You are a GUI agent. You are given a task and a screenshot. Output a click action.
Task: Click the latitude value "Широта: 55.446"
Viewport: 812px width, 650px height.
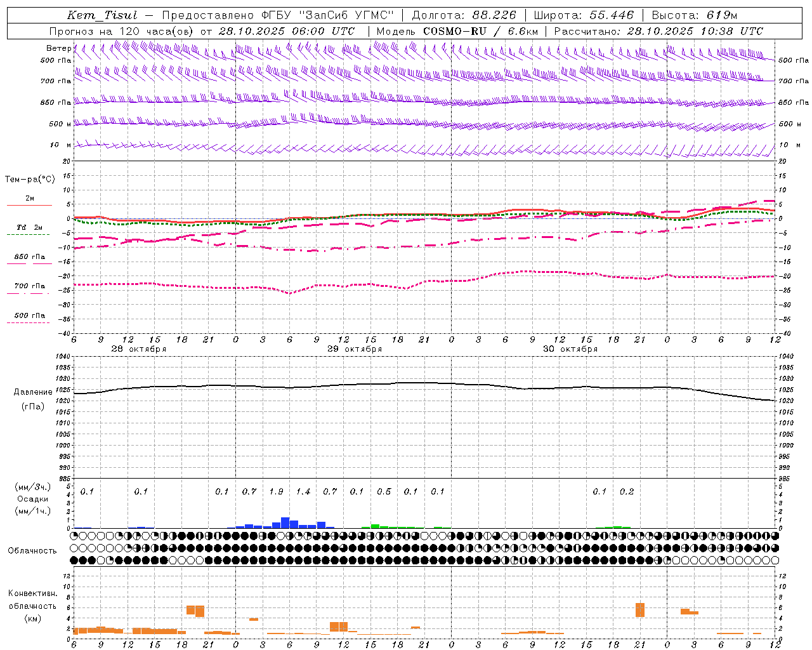584,16
